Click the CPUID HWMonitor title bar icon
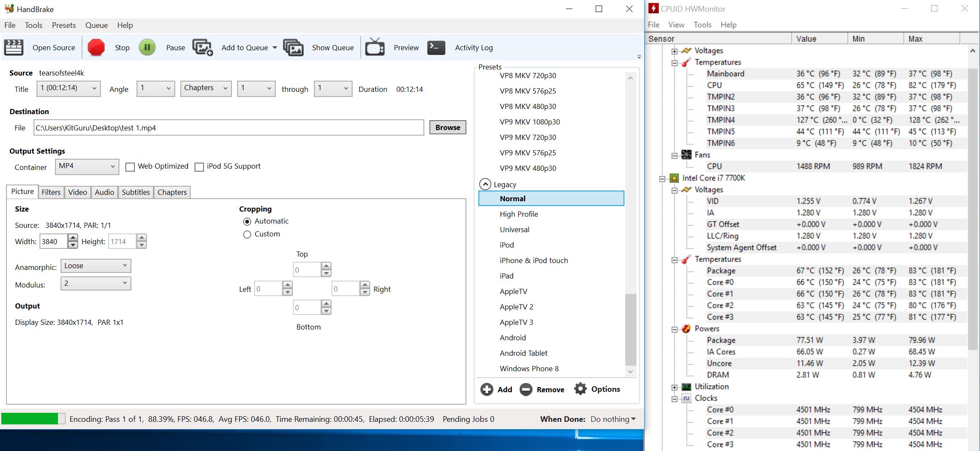The image size is (980, 451). pos(653,9)
